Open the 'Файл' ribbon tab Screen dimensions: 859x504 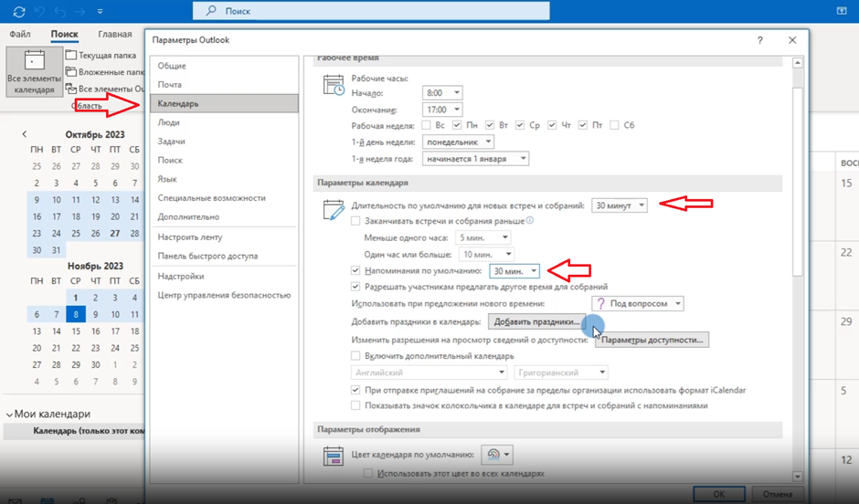coord(20,35)
